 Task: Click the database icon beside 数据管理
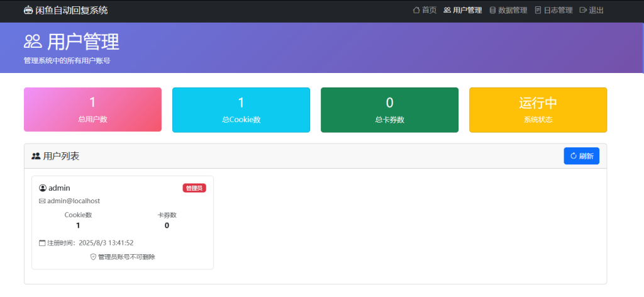click(492, 10)
